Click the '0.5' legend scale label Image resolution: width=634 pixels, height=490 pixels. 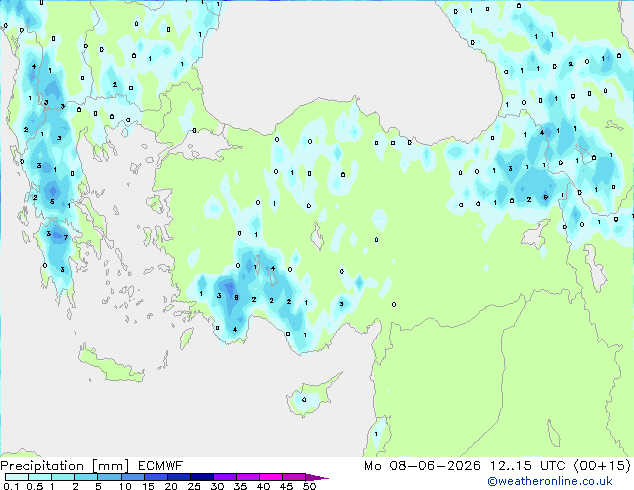pos(35,486)
